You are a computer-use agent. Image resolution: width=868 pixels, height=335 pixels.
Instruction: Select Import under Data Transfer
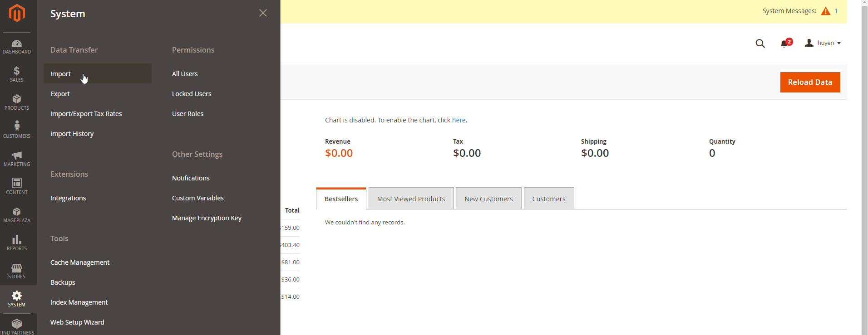pyautogui.click(x=61, y=74)
